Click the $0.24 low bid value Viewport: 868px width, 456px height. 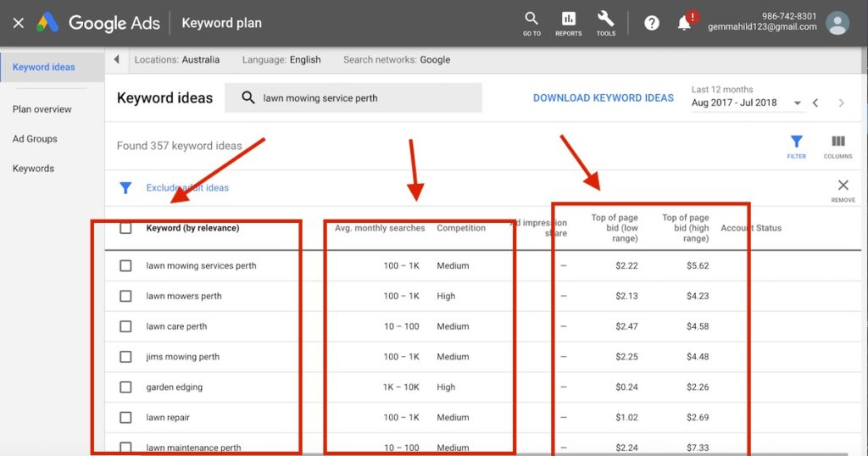(x=626, y=387)
